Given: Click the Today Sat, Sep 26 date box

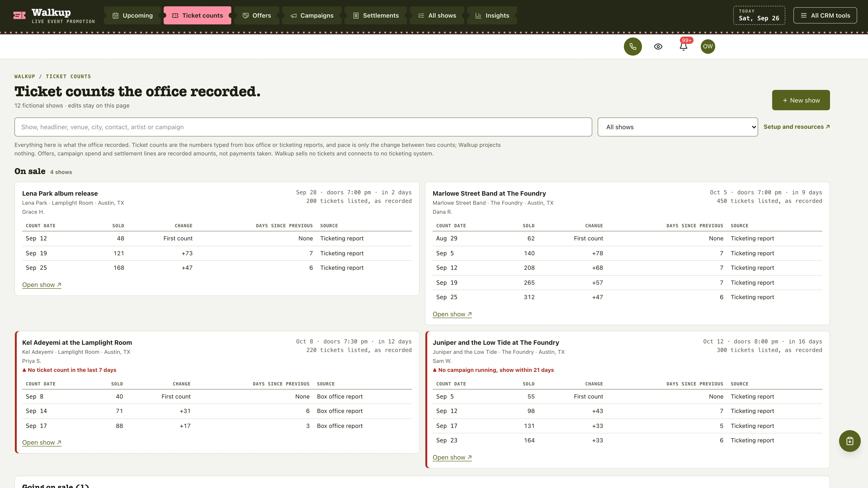Looking at the screenshot, I should (x=759, y=16).
